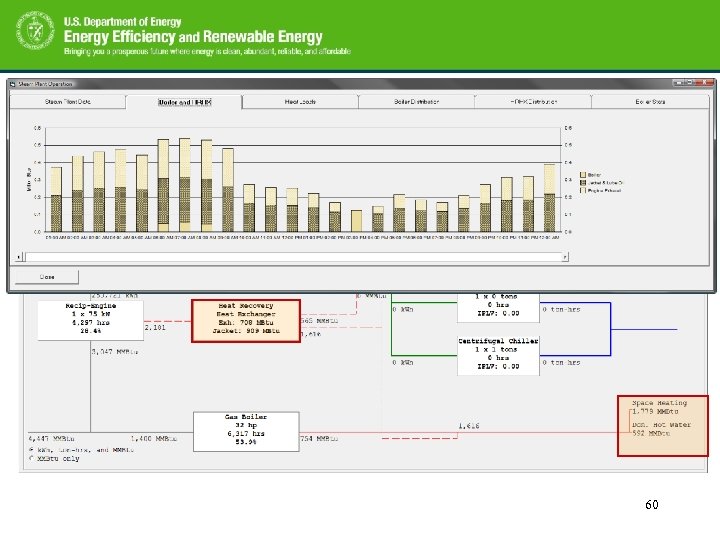This screenshot has width=720, height=540.
Task: Click the Engine Exhaust legend swatch
Action: coord(583,190)
